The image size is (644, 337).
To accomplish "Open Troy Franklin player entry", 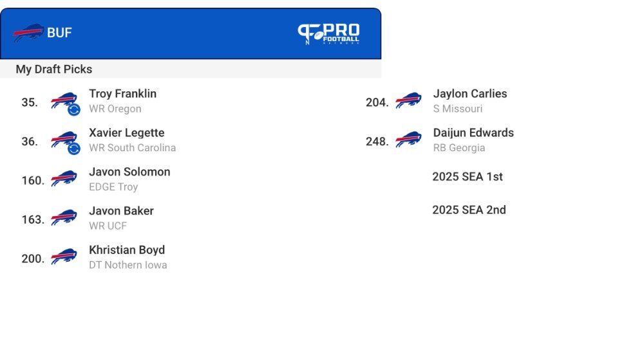I will tap(122, 101).
